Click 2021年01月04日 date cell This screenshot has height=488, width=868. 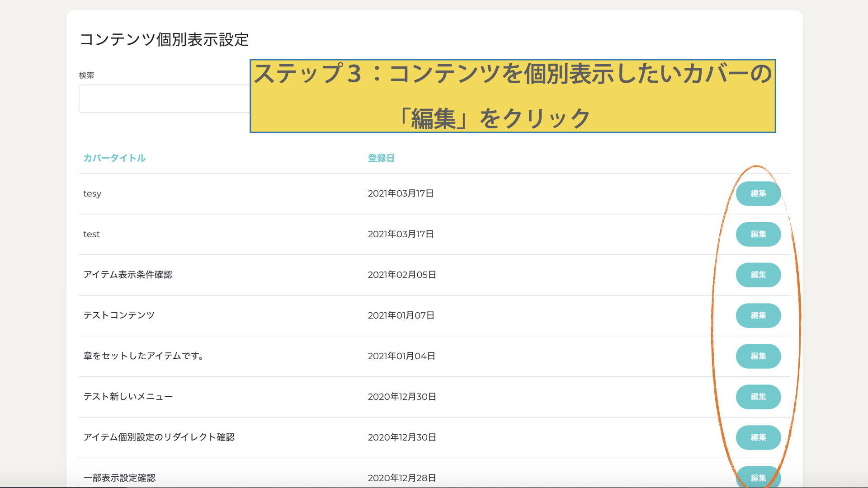[401, 356]
